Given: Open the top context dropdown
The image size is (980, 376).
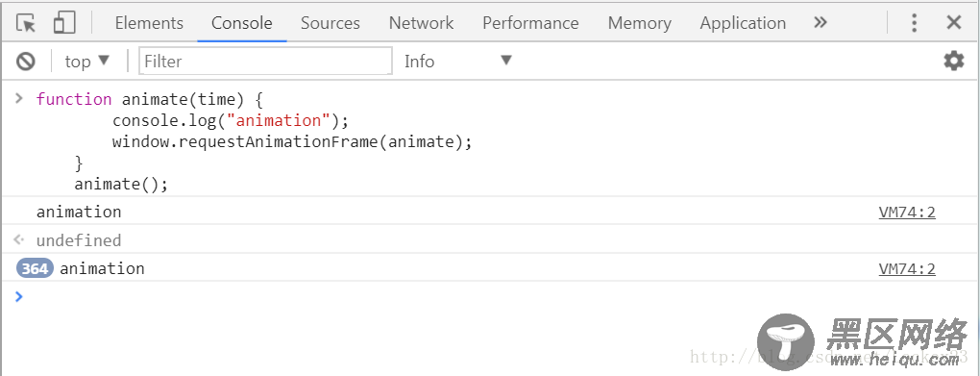Looking at the screenshot, I should [x=87, y=62].
